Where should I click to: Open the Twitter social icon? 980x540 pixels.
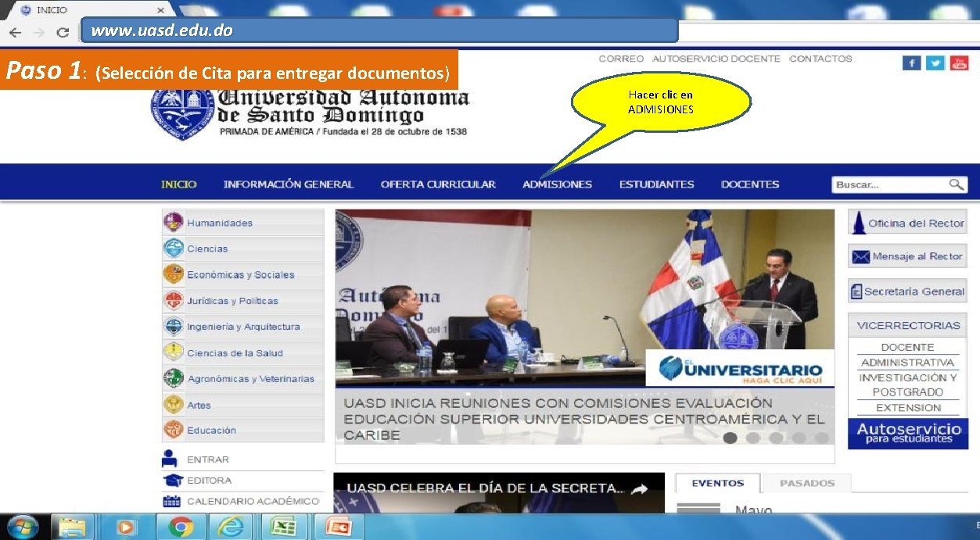tap(935, 63)
